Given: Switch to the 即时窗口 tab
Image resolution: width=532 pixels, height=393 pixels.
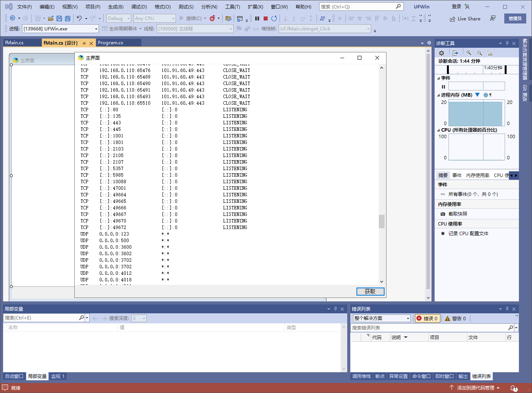Looking at the screenshot, I should pyautogui.click(x=445, y=376).
